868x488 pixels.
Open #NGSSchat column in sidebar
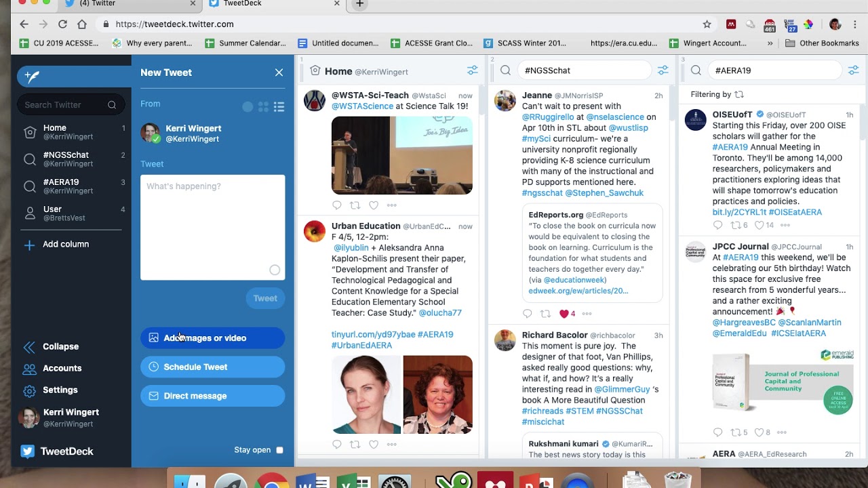pos(71,159)
